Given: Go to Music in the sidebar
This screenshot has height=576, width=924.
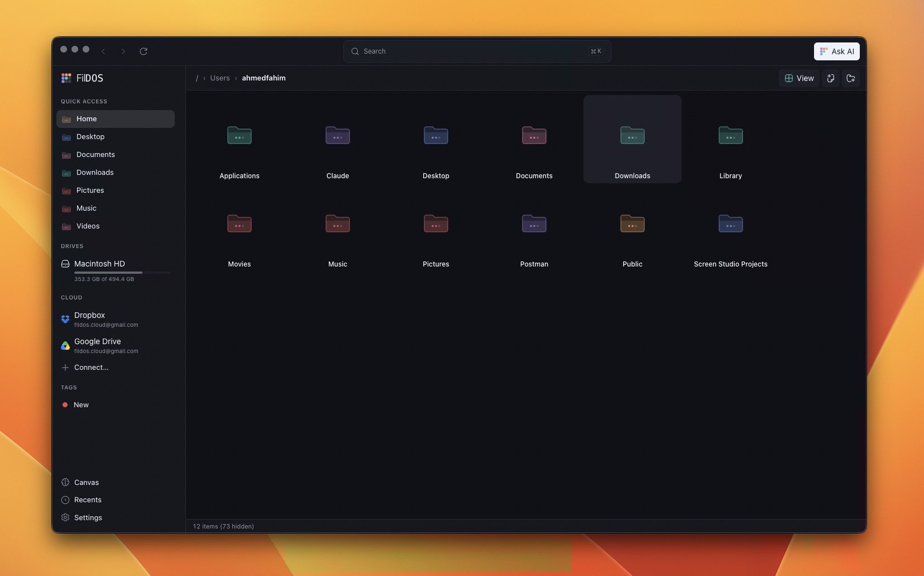Looking at the screenshot, I should [x=116, y=208].
